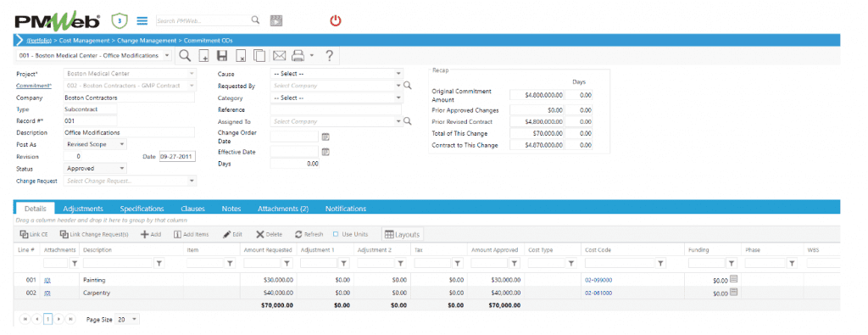Image resolution: width=868 pixels, height=335 pixels.
Task: Open cost code link 02-081000
Action: (598, 293)
